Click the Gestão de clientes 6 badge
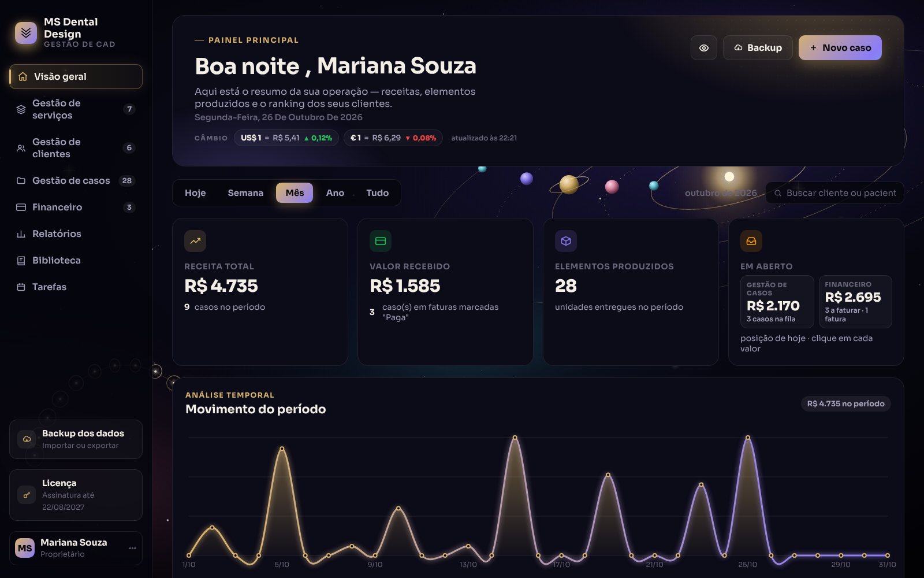This screenshot has height=578, width=924. pos(129,148)
